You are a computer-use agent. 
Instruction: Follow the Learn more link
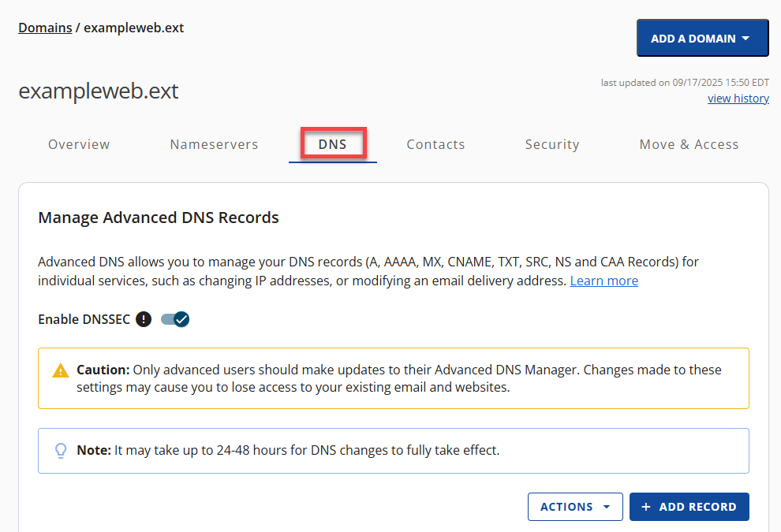point(603,280)
